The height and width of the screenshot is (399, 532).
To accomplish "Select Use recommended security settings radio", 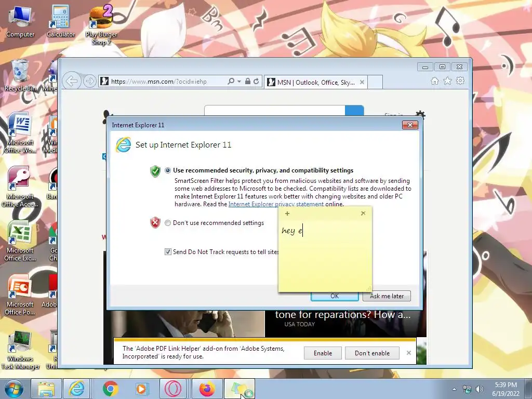I will [x=168, y=170].
